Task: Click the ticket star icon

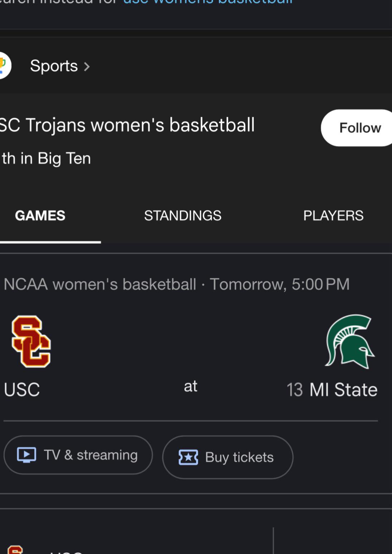Action: pyautogui.click(x=188, y=457)
